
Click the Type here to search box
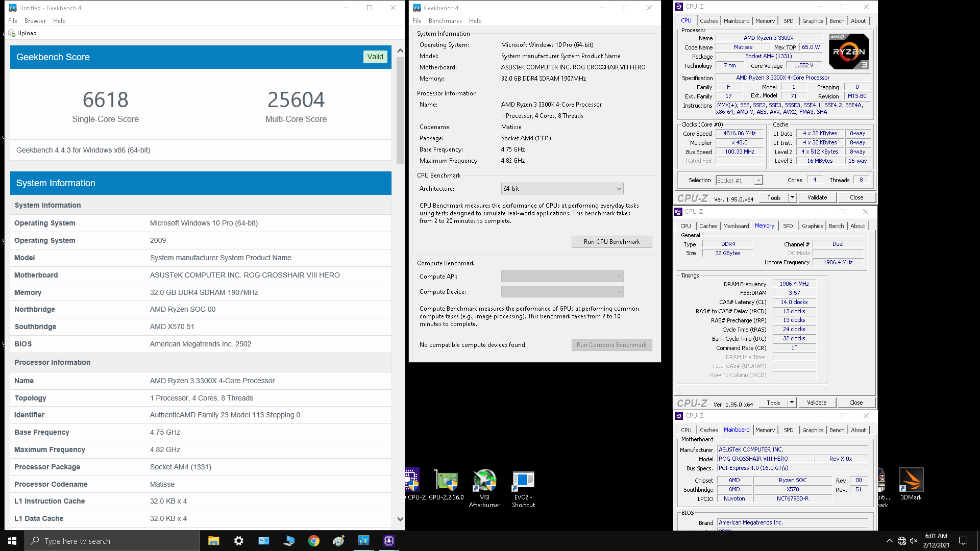[112, 541]
